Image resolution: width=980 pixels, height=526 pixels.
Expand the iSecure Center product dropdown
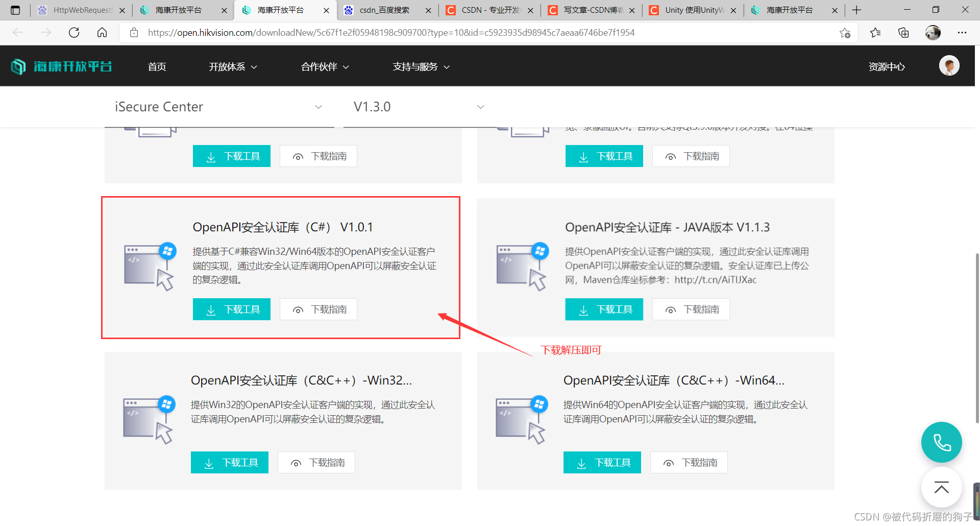(219, 107)
